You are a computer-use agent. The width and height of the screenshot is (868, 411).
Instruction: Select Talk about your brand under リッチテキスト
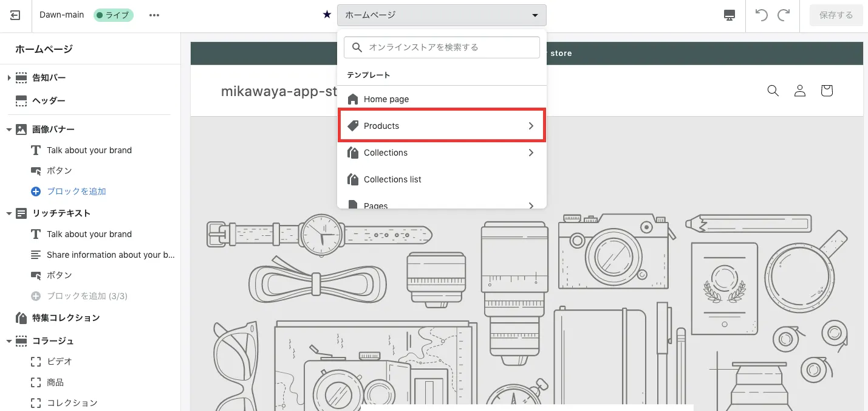pos(89,234)
